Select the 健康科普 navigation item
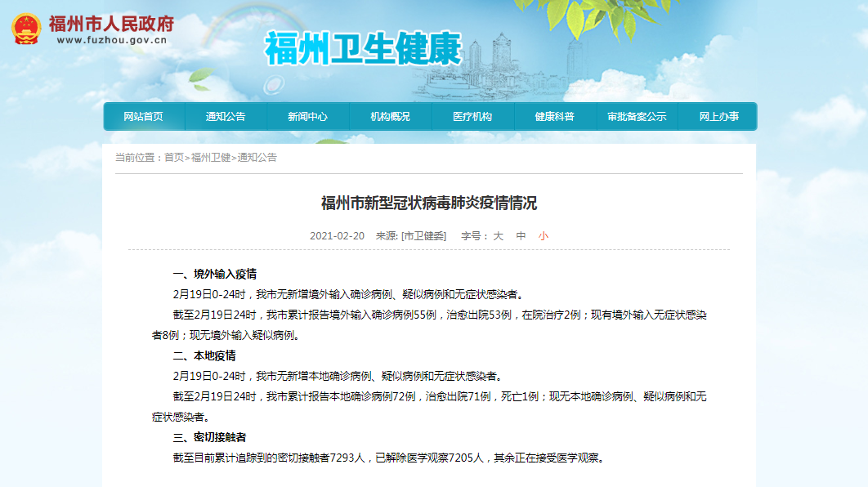Viewport: 868px width, 487px height. [x=555, y=116]
